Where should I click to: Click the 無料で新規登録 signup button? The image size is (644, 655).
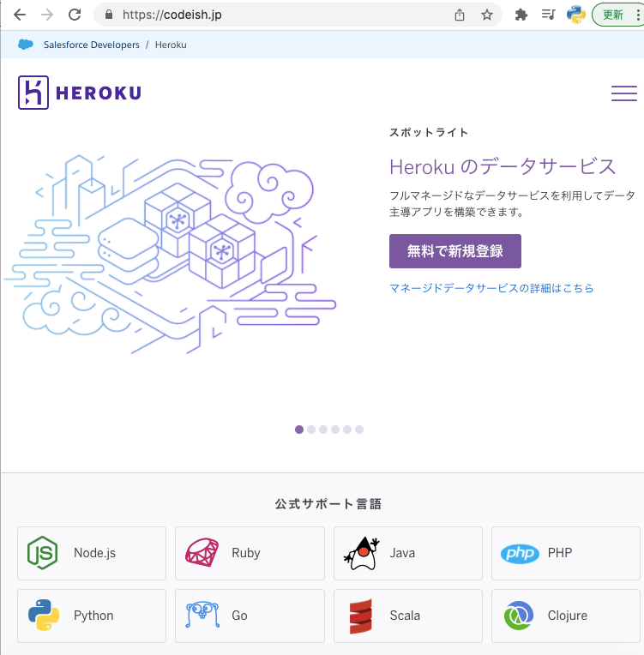[x=455, y=251]
